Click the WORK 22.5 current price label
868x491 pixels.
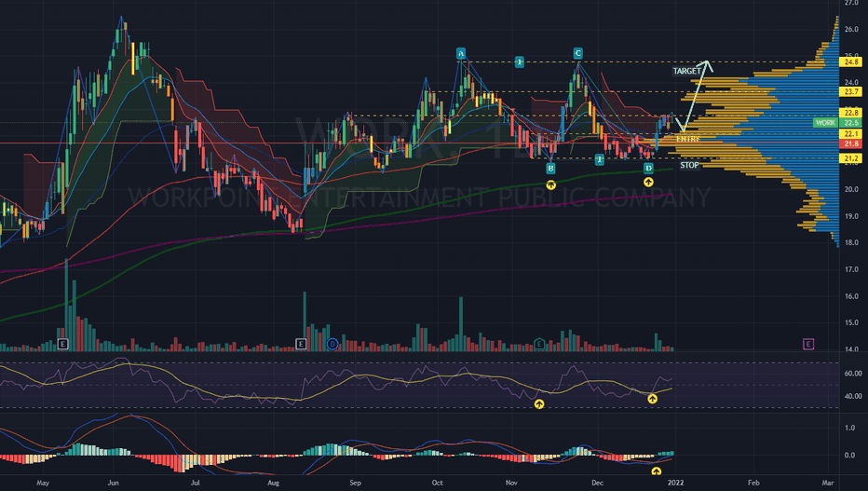[x=837, y=123]
